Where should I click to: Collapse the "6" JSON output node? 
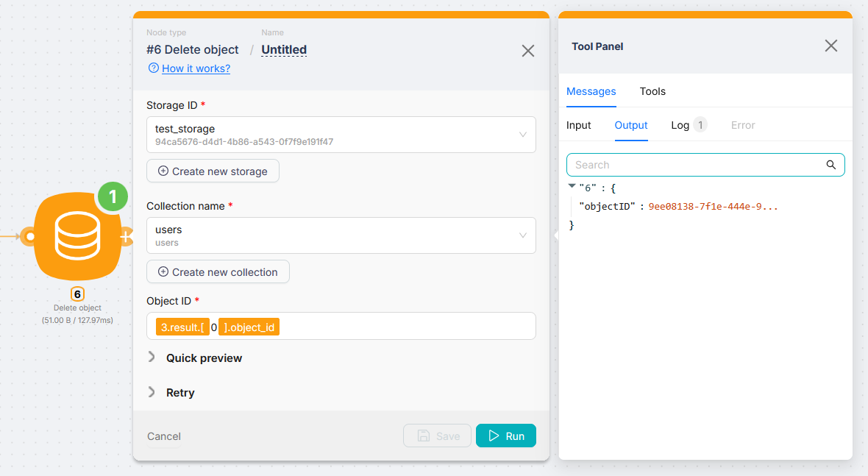pos(572,186)
